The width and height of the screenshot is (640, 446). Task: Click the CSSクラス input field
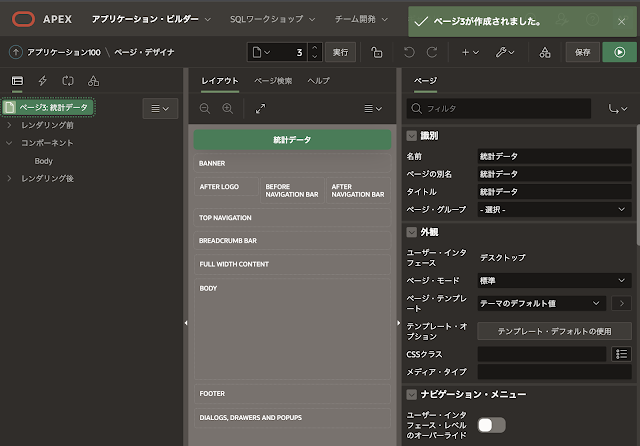pos(542,354)
